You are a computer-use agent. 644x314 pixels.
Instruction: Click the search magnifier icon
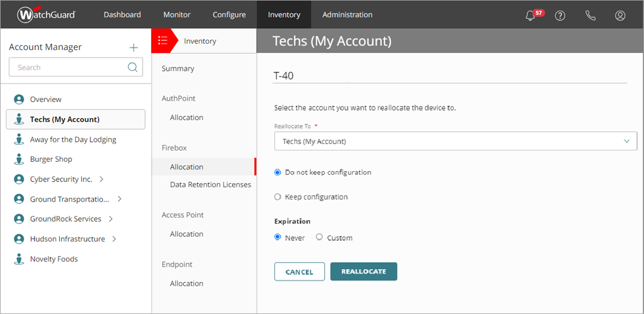[133, 67]
